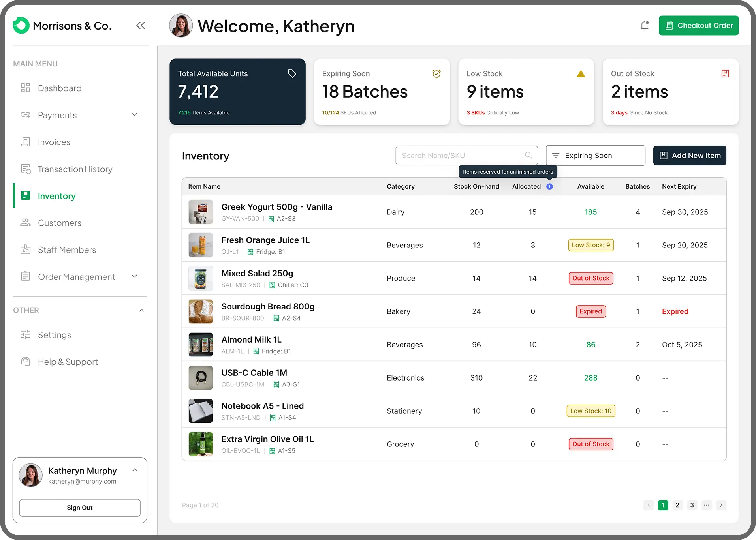Expand the Order Management submenu
The image size is (756, 540).
point(134,276)
